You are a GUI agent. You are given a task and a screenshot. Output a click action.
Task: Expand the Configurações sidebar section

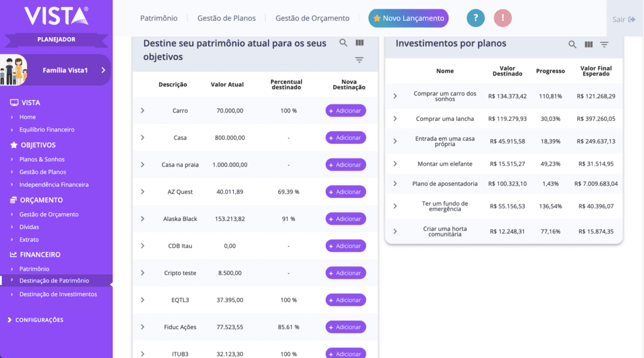coord(38,320)
